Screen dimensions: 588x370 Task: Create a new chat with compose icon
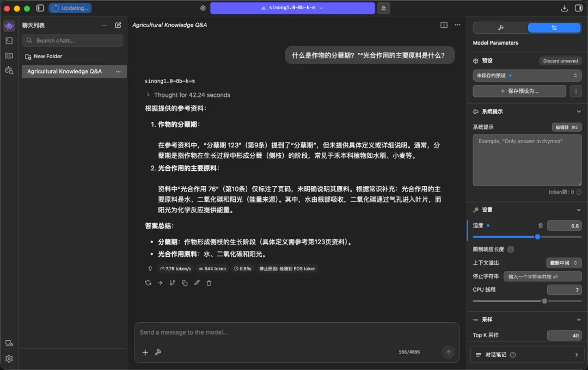tap(118, 25)
